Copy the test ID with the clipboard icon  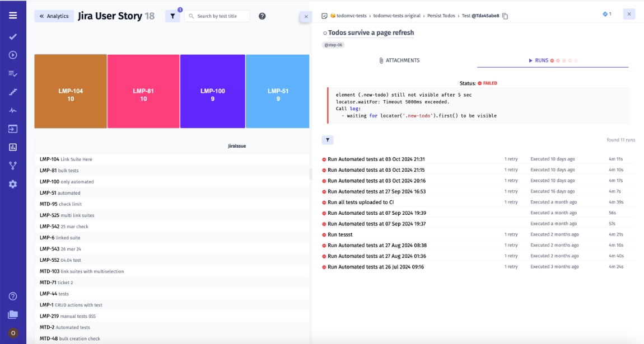click(x=505, y=16)
